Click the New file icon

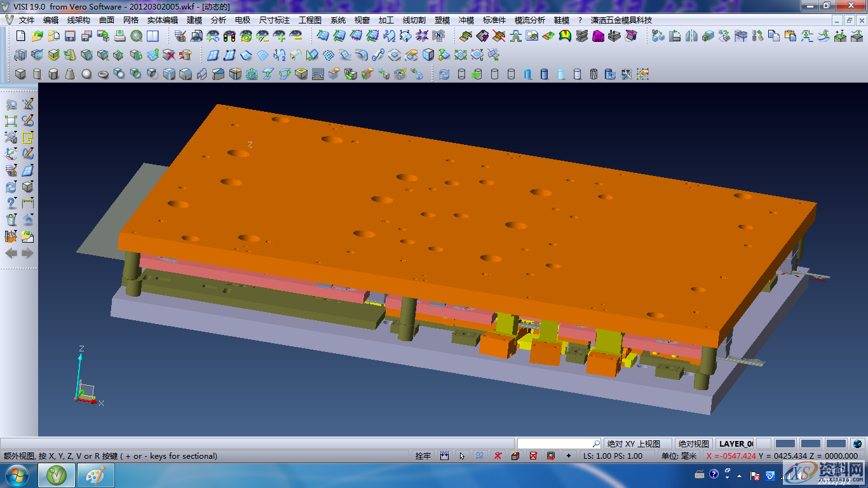coord(20,36)
